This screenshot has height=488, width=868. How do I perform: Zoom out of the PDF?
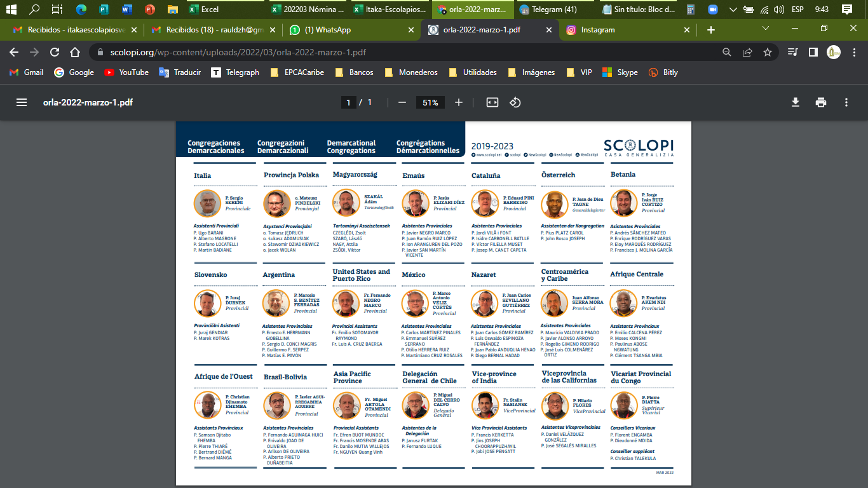(x=402, y=102)
